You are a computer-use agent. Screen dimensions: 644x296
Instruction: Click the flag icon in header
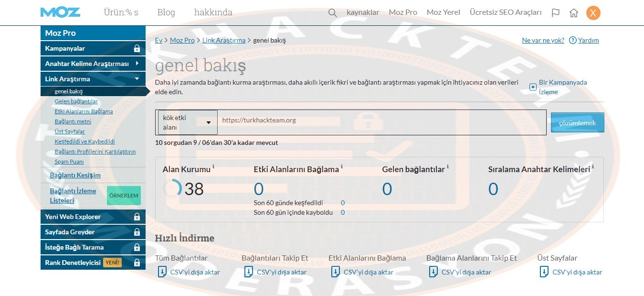click(x=556, y=13)
